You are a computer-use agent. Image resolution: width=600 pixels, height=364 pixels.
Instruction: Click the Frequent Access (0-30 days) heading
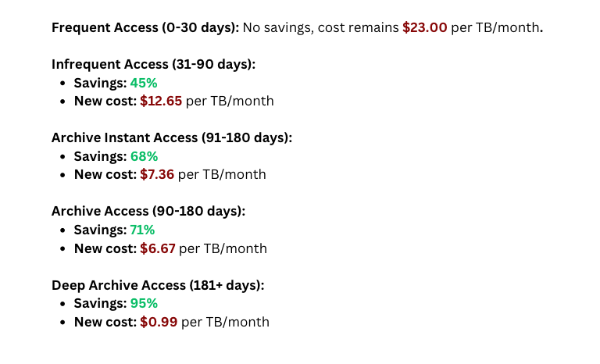pos(145,28)
